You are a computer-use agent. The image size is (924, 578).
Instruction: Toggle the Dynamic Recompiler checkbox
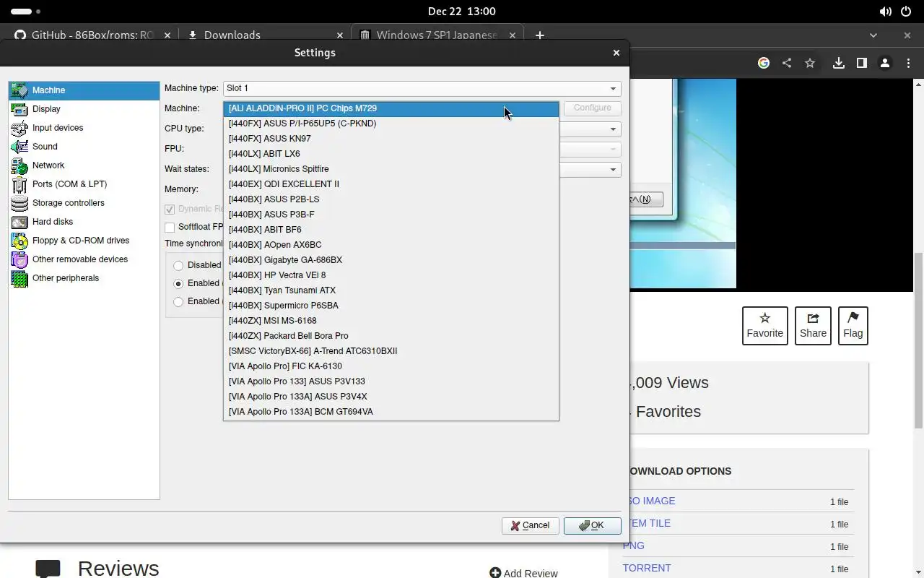point(170,209)
